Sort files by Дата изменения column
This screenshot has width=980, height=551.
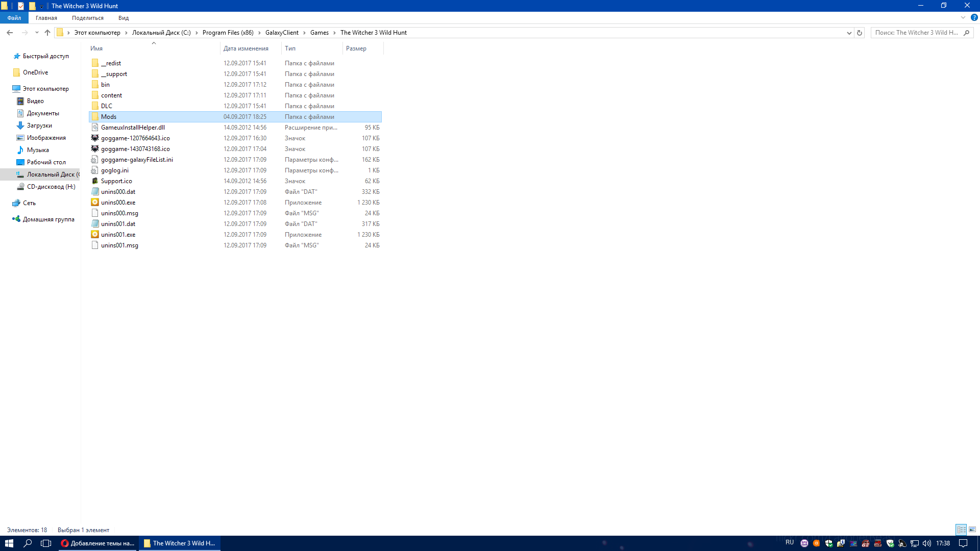tap(246, 48)
